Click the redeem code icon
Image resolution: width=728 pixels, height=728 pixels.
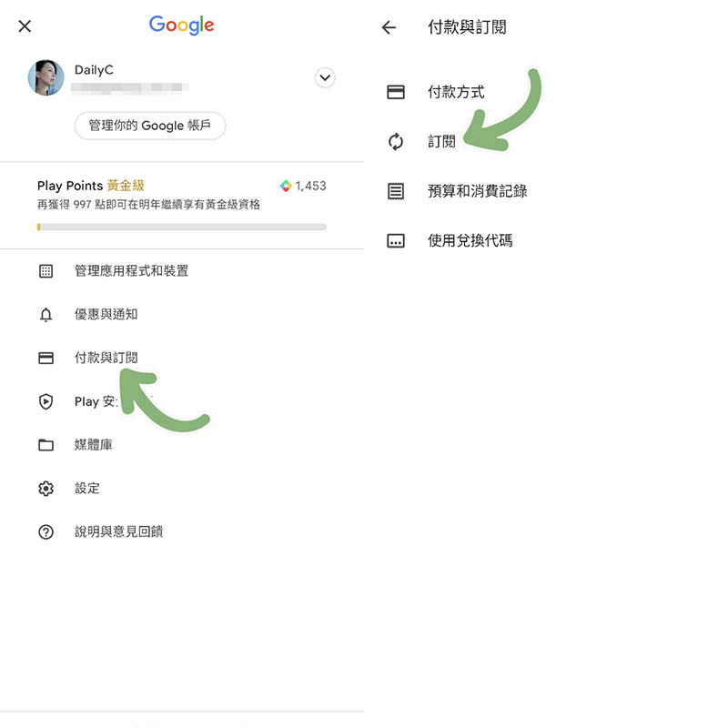click(x=396, y=240)
